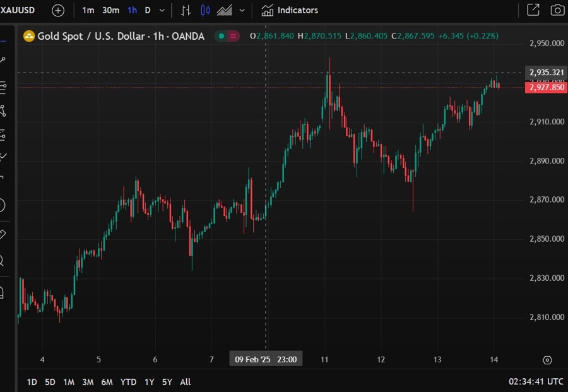Click date 6 on the time axis

pos(155,360)
